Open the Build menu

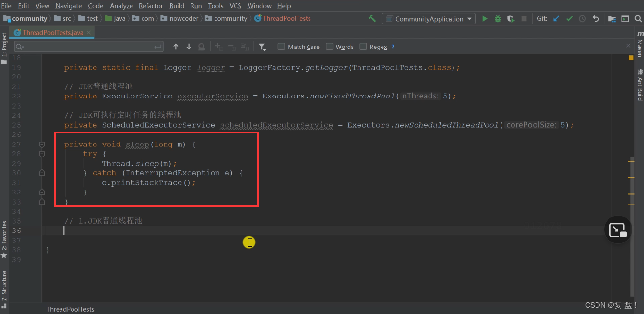177,6
